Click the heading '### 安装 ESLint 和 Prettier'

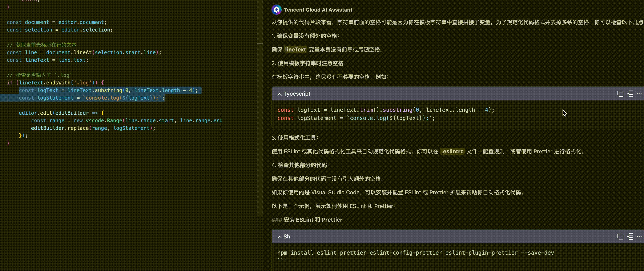point(307,220)
